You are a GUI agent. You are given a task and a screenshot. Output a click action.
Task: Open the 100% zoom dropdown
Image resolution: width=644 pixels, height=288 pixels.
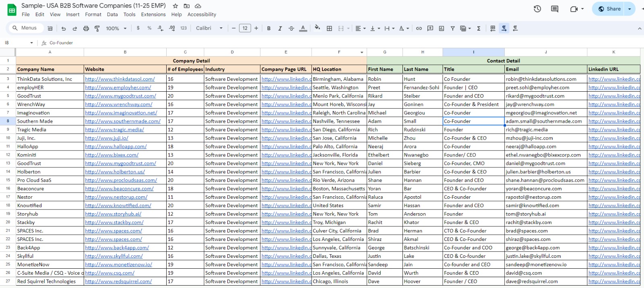click(x=116, y=28)
